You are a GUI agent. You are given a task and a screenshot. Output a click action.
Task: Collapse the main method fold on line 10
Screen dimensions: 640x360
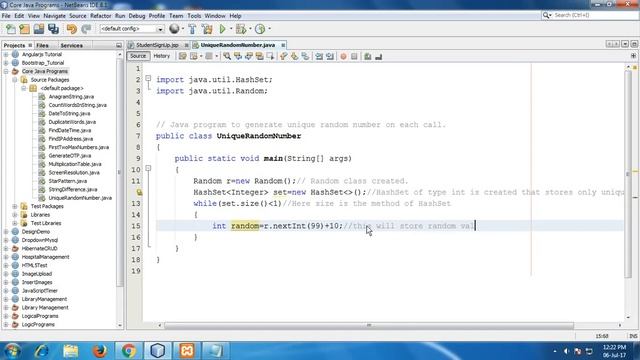(148, 168)
